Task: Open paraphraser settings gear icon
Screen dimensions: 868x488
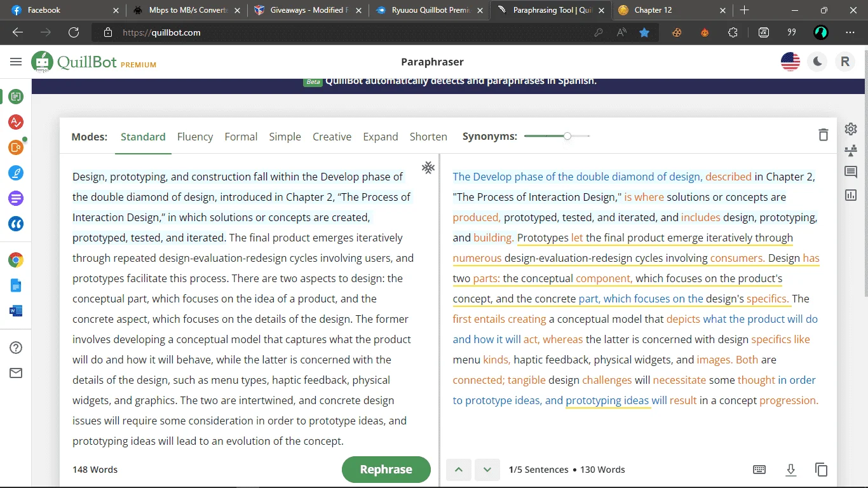Action: click(x=851, y=129)
